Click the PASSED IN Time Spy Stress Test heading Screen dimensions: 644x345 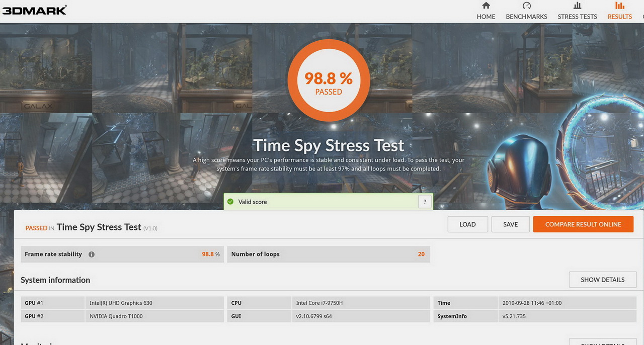91,227
